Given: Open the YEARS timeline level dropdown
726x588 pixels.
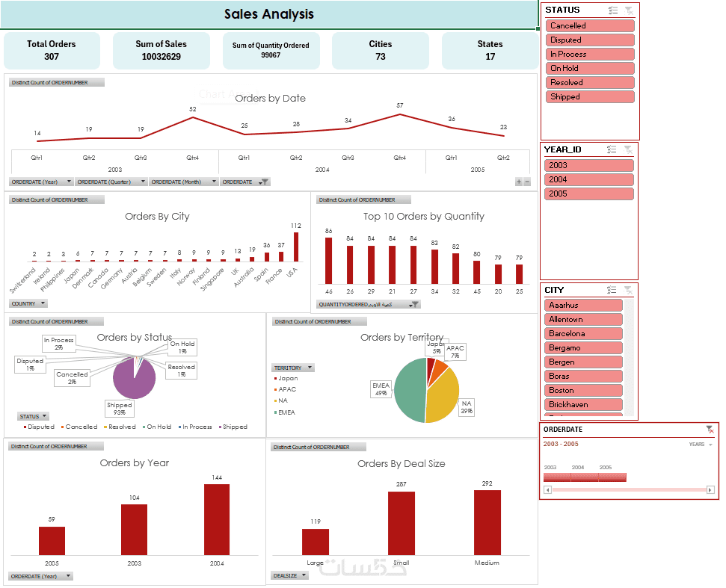Looking at the screenshot, I should (x=701, y=445).
